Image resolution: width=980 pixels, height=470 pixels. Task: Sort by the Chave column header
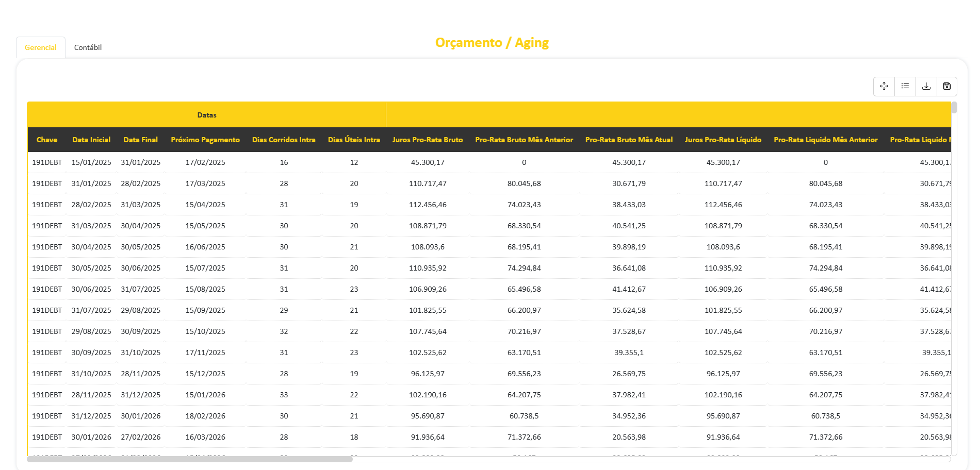coord(47,140)
